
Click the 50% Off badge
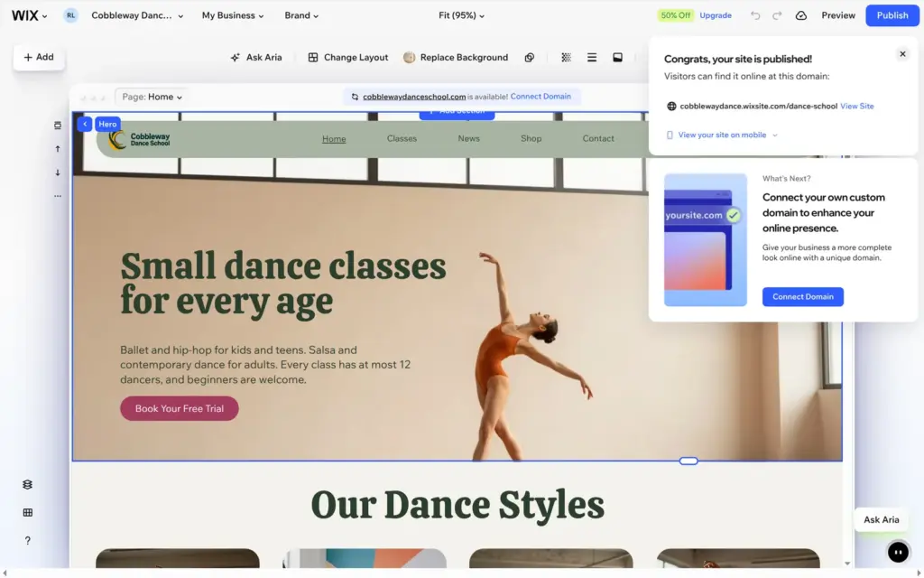click(x=675, y=16)
